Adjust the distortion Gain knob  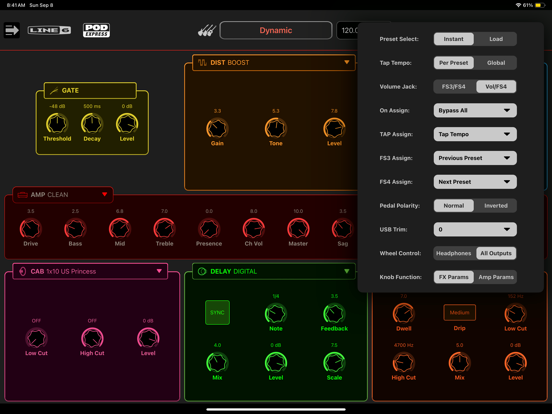(217, 128)
